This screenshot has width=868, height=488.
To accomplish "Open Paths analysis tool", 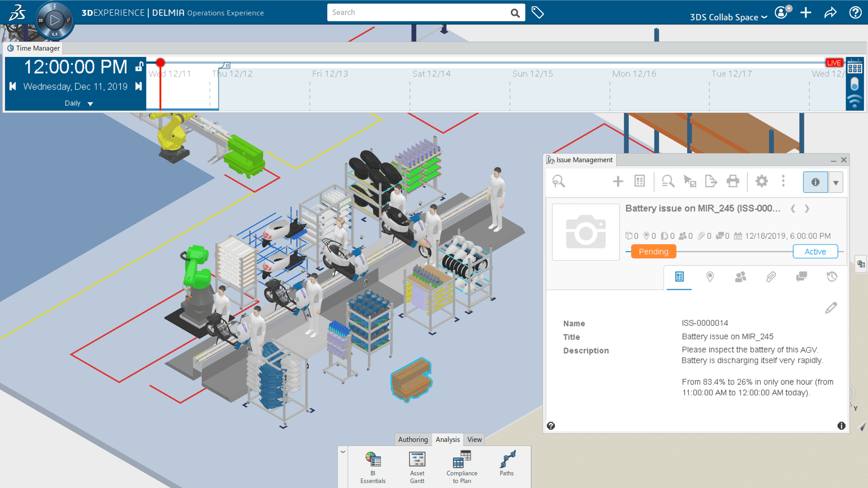I will tap(507, 464).
